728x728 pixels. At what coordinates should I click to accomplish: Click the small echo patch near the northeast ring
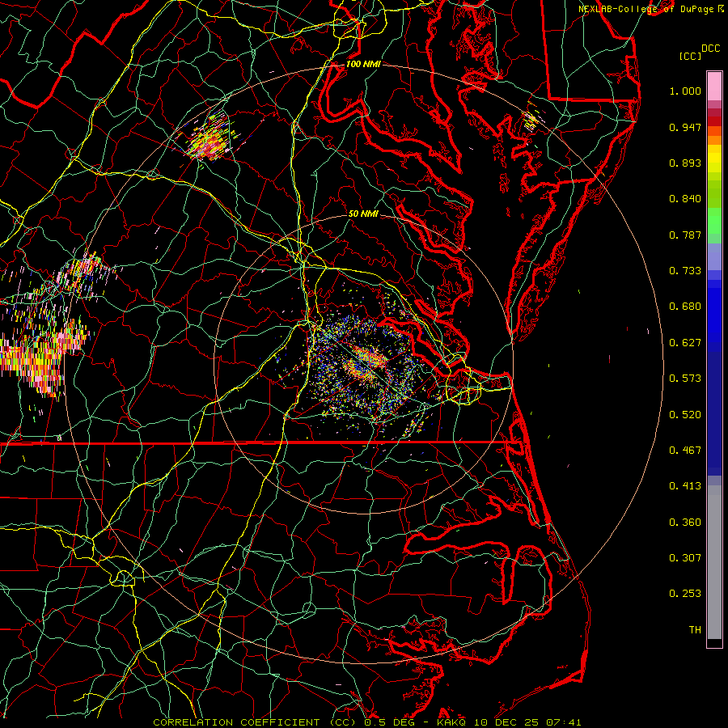pyautogui.click(x=531, y=120)
